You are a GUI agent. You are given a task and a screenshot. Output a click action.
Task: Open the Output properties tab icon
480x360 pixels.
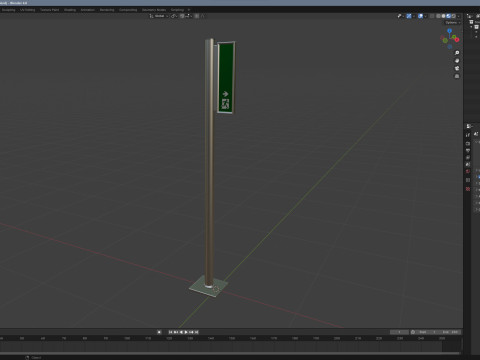pos(468,151)
